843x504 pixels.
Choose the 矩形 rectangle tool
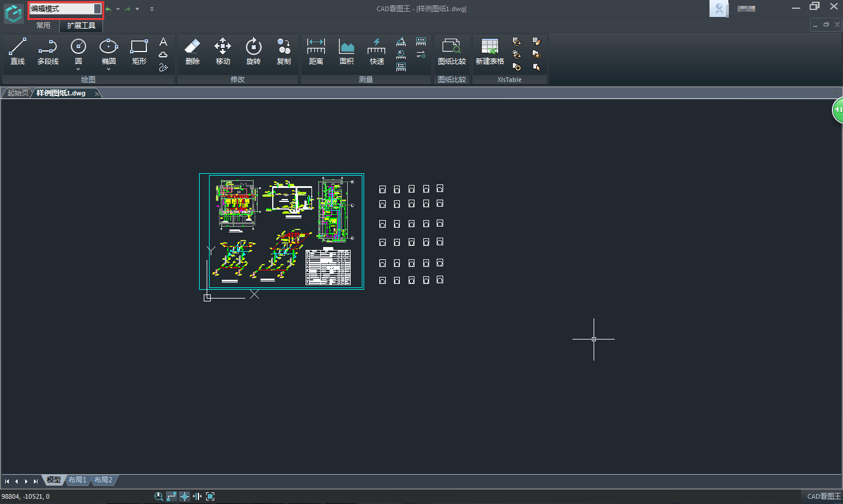point(139,51)
